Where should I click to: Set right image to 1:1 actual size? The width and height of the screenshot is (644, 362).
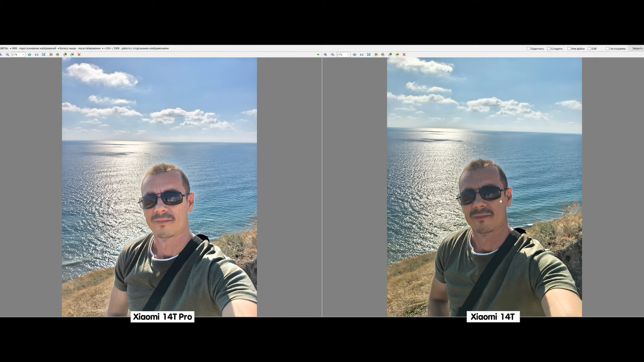click(x=361, y=55)
